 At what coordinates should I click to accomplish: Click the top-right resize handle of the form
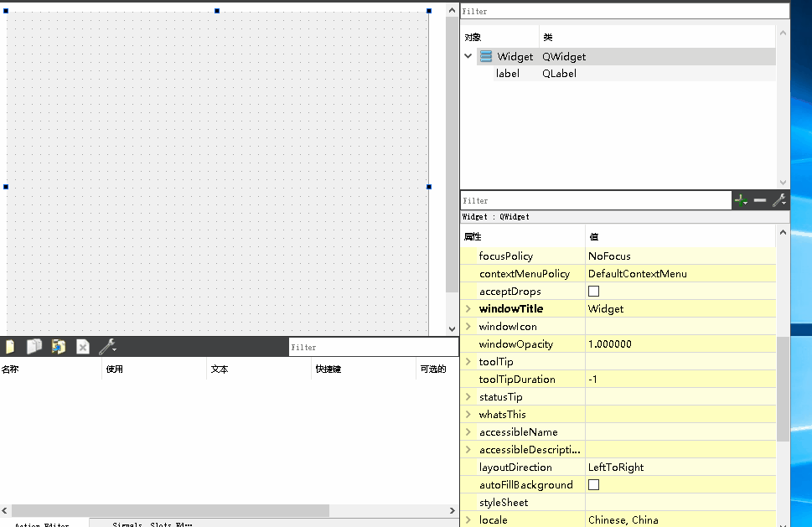[429, 11]
